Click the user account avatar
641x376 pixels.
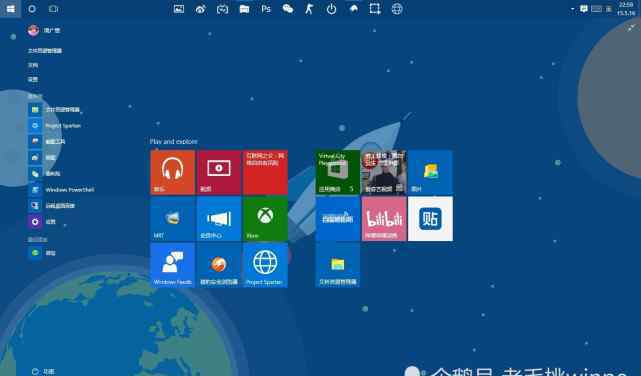pyautogui.click(x=33, y=30)
